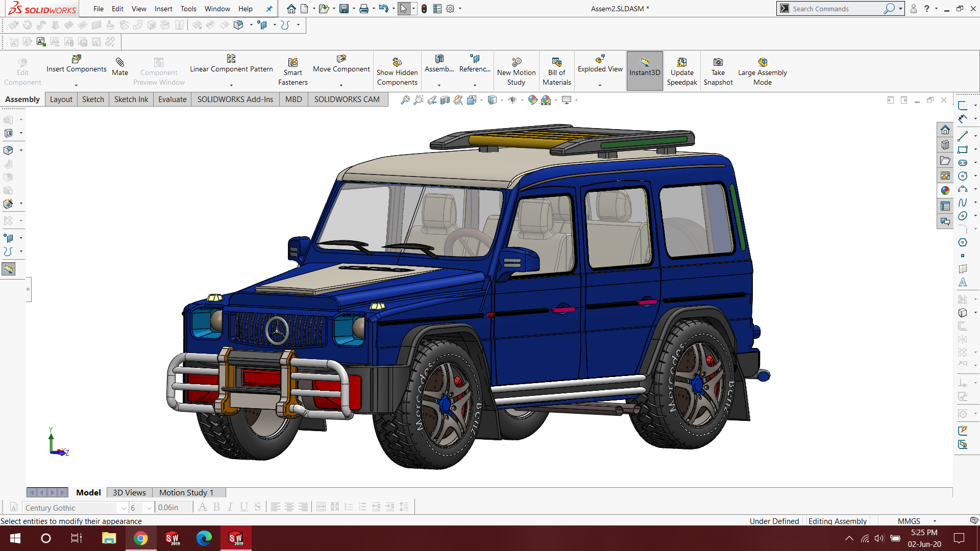
Task: Switch to Evaluate tab
Action: pyautogui.click(x=173, y=99)
